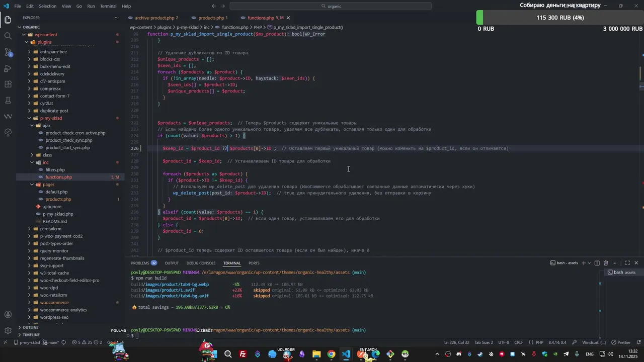The image size is (644, 362).
Task: Create a new terminal with plus icon
Action: 584,263
